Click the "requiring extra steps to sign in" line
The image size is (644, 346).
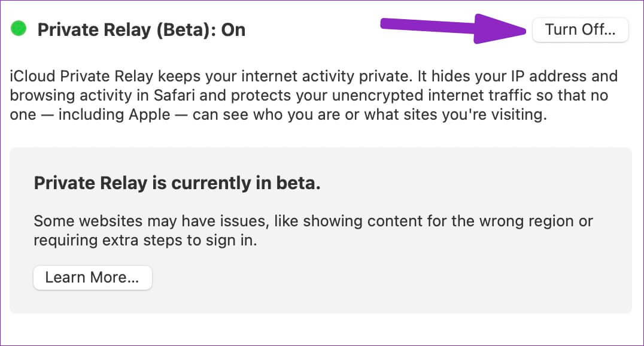pyautogui.click(x=145, y=241)
